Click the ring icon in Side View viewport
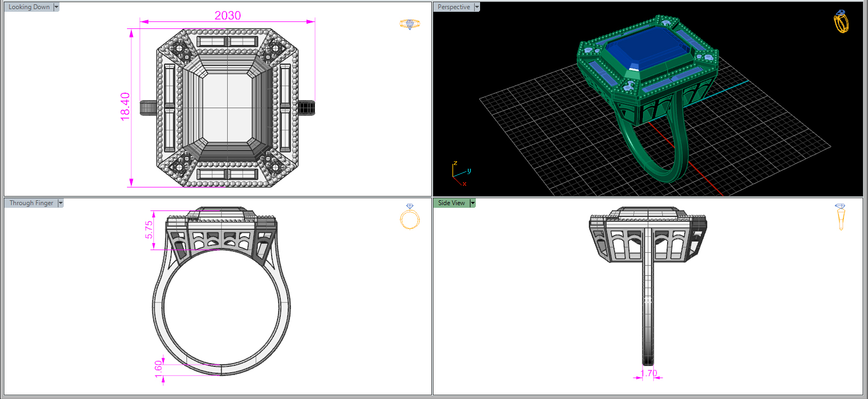Screen dimensions: 868x399 (x=840, y=216)
